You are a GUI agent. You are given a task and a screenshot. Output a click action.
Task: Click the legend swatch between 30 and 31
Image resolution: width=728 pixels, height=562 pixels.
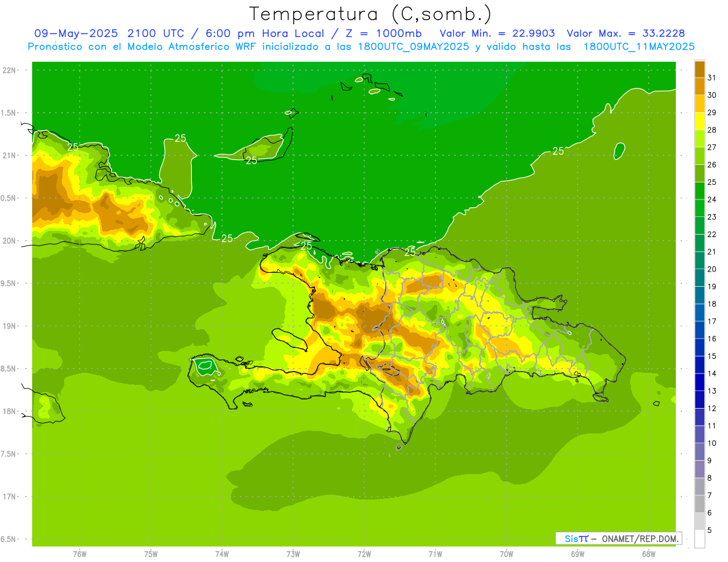tap(699, 87)
